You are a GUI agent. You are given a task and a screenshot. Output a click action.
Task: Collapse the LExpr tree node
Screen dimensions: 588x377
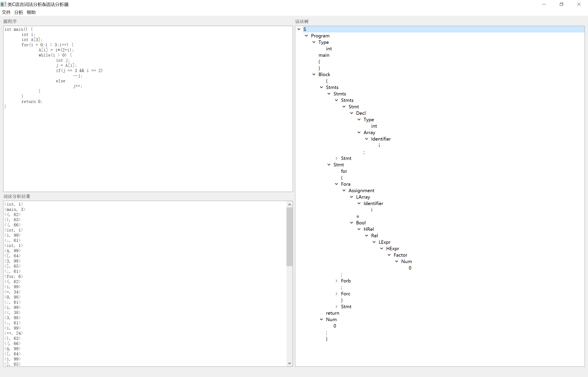pyautogui.click(x=374, y=242)
